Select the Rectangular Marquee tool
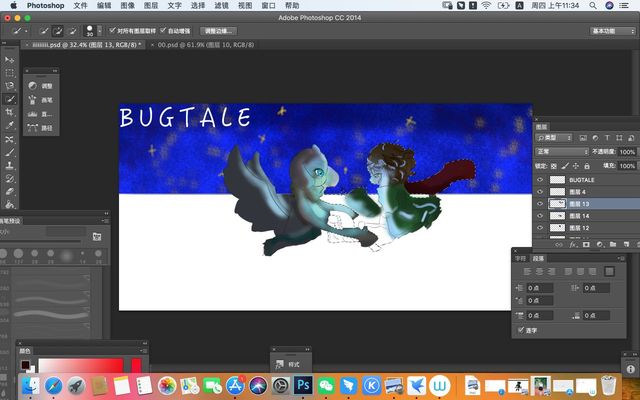Image resolution: width=640 pixels, height=400 pixels. pos(10,73)
